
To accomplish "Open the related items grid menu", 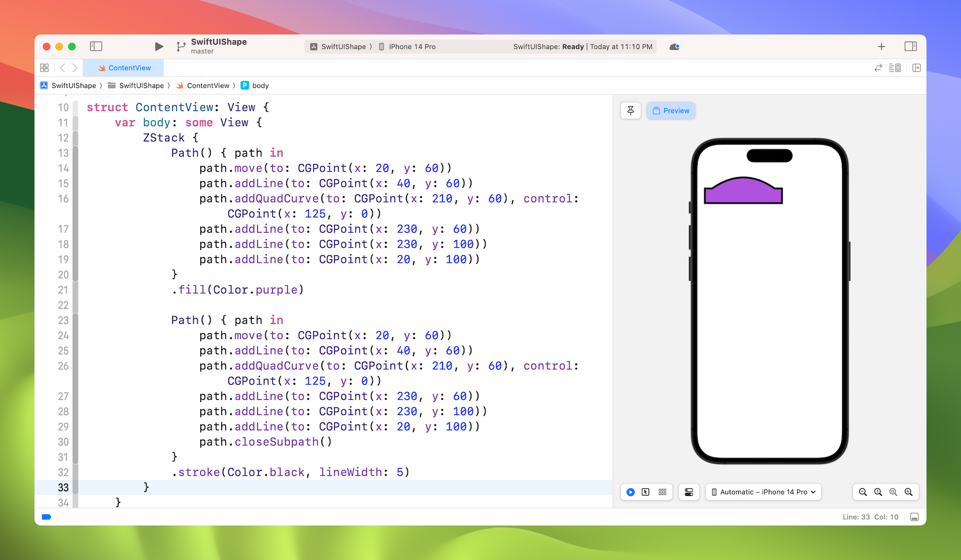I will click(45, 68).
